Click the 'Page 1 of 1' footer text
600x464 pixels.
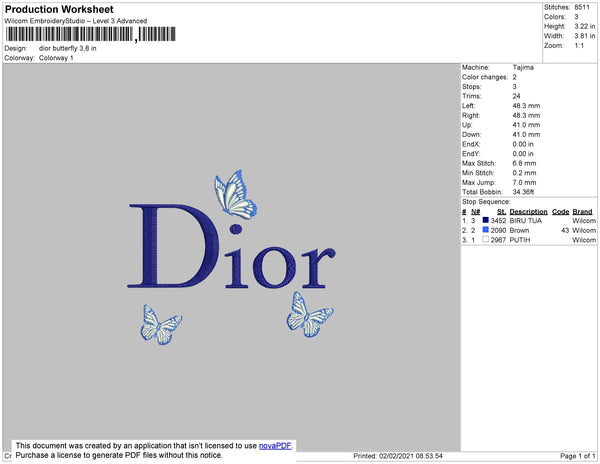578,456
